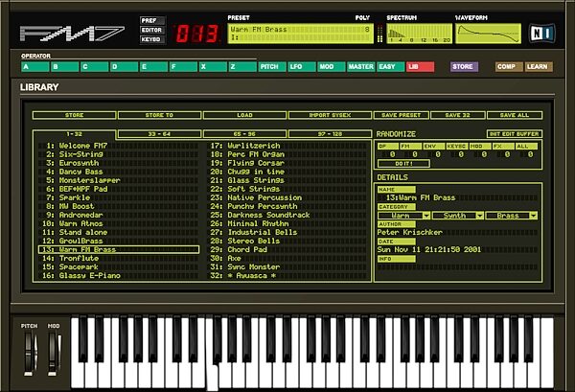
Task: Click the MOD wheel
Action: [x=53, y=353]
